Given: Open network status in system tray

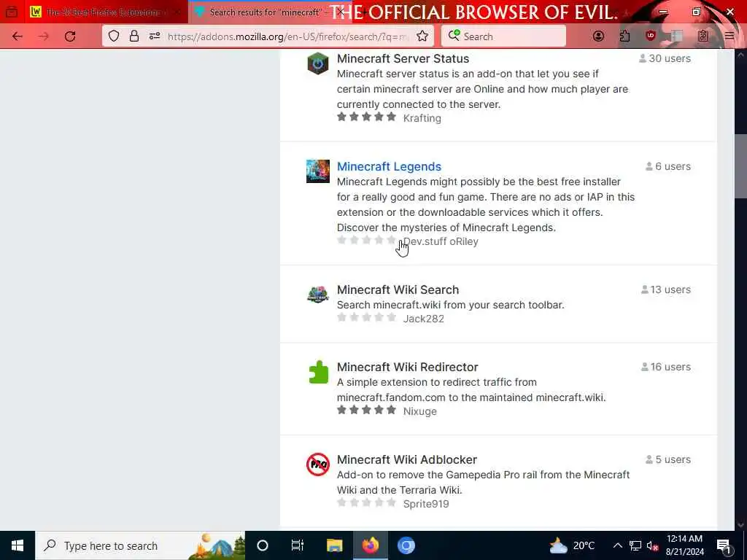Looking at the screenshot, I should [x=635, y=545].
